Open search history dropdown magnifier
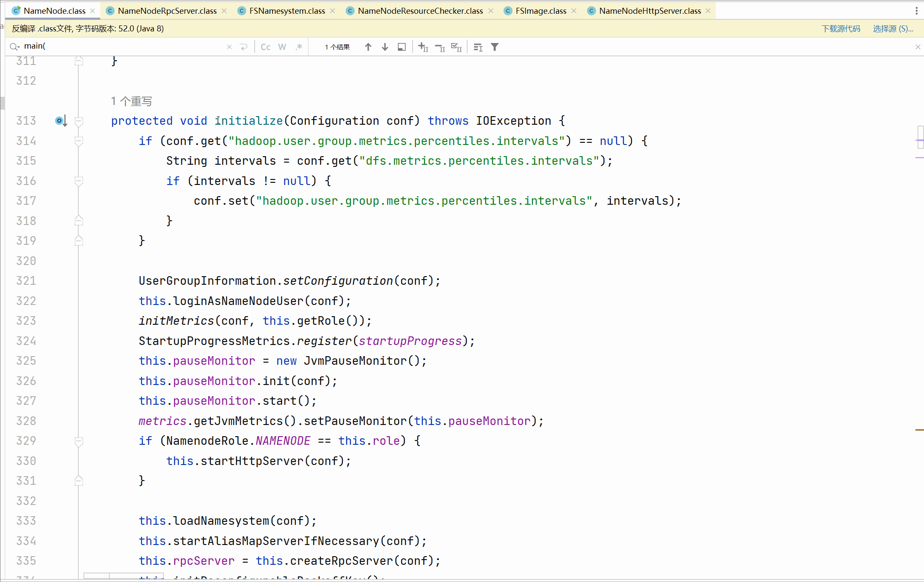Image resolution: width=924 pixels, height=582 pixels. click(15, 46)
